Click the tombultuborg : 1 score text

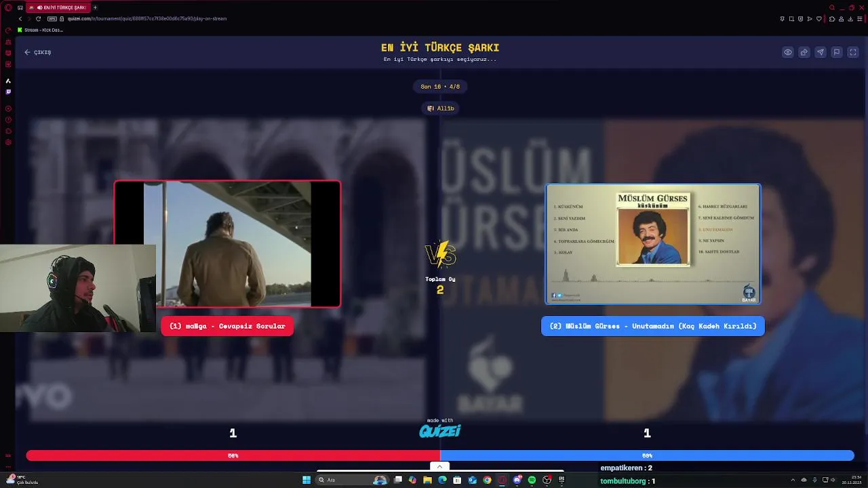(x=627, y=481)
